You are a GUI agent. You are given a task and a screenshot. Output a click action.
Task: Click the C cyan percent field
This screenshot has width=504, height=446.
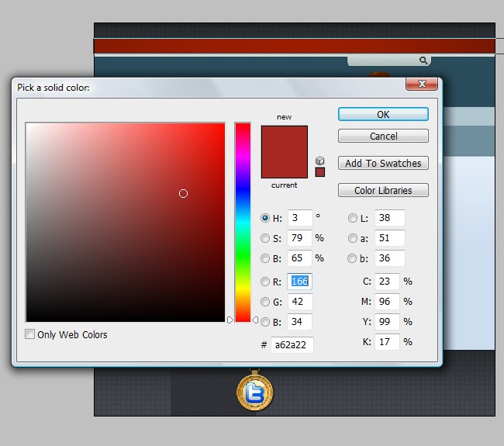(x=387, y=282)
